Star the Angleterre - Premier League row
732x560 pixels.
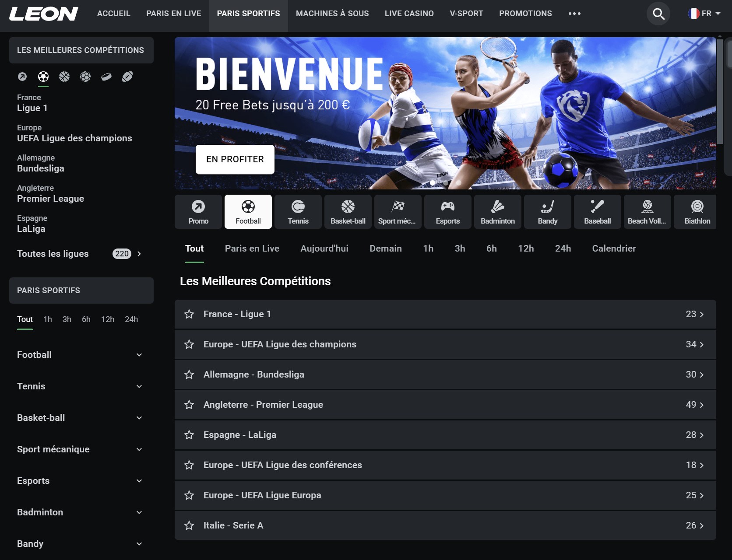click(189, 405)
